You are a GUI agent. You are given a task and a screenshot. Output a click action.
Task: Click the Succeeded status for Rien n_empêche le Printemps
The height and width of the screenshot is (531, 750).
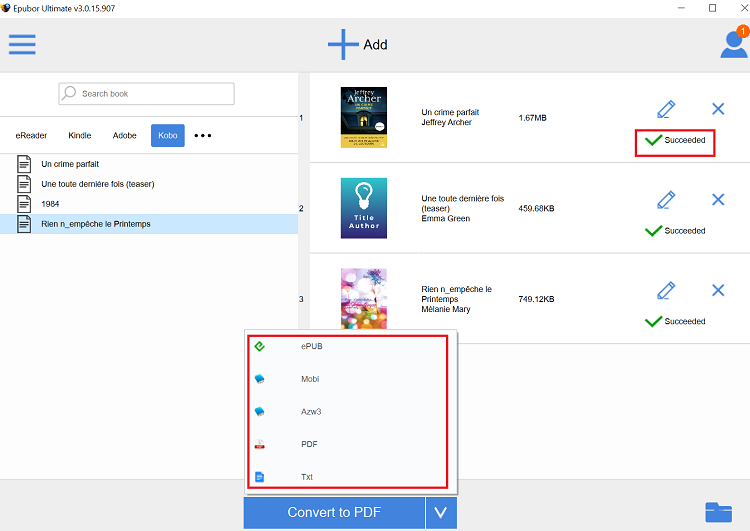point(675,321)
